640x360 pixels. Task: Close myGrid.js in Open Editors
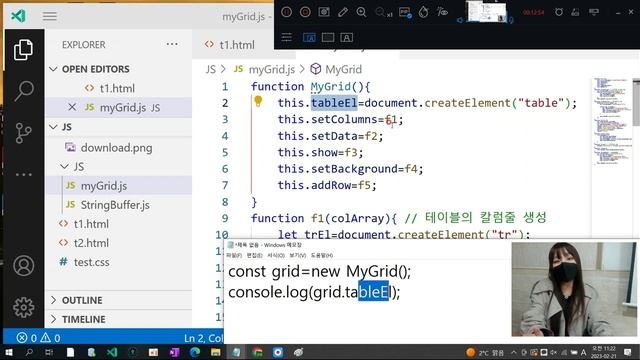[72, 107]
